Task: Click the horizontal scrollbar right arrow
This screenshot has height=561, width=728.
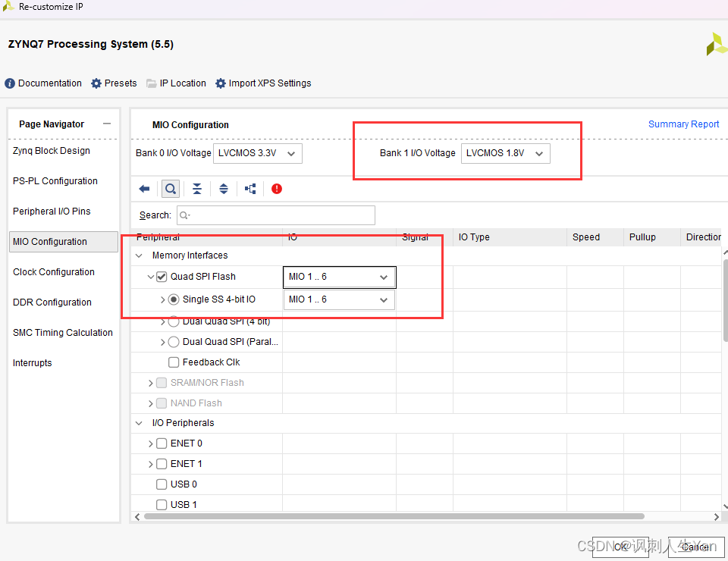Action: (x=717, y=516)
